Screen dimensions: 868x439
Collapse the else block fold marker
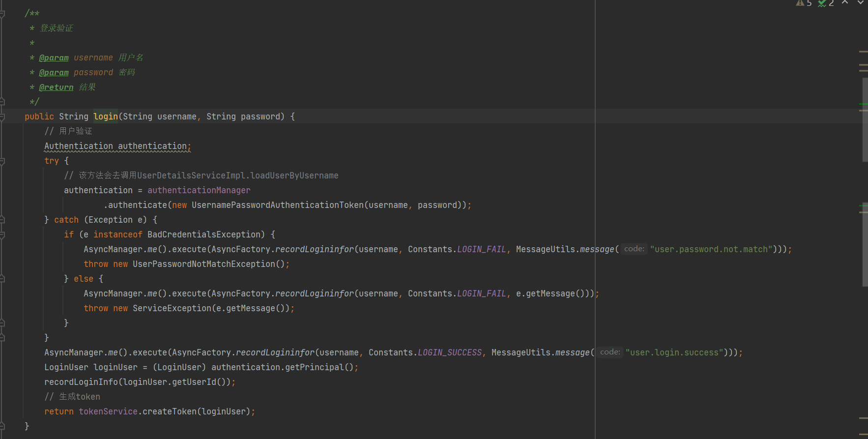point(2,279)
